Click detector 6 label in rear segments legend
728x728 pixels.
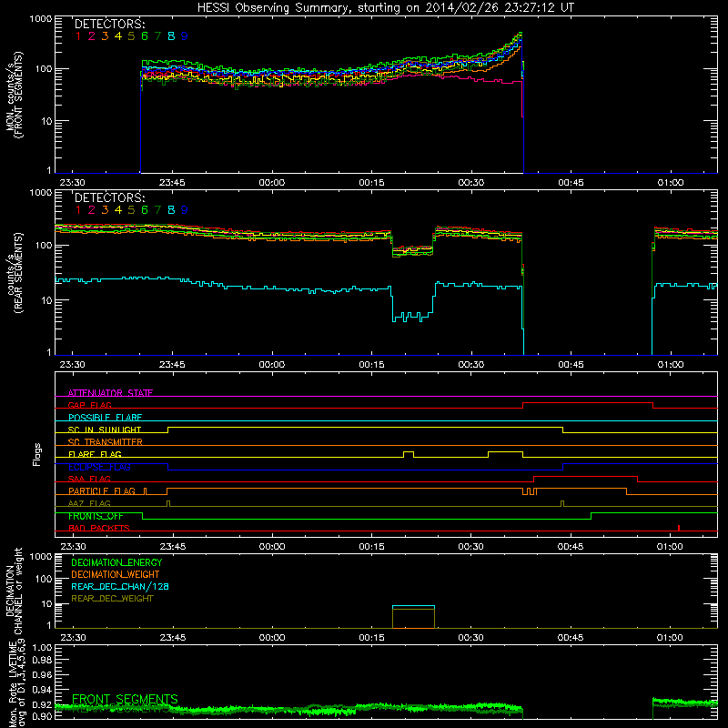(145, 210)
